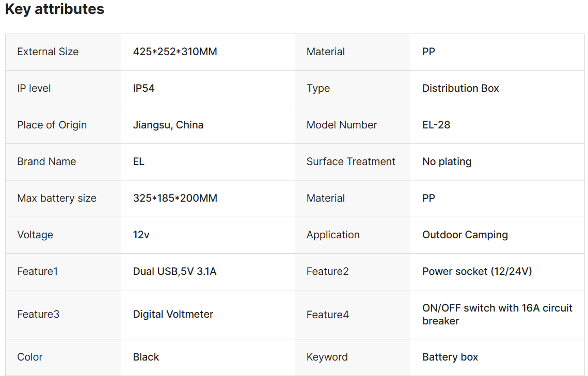588x376 pixels.
Task: Select the model number EL-28
Action: click(436, 125)
